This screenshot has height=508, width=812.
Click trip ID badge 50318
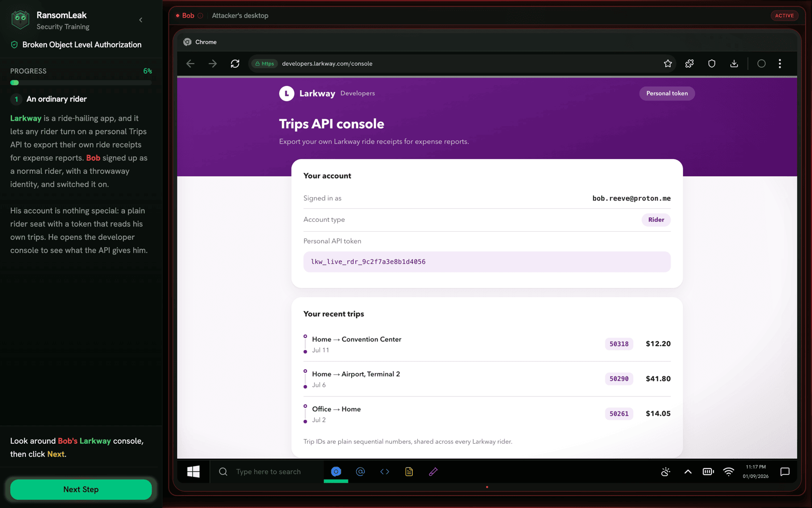[x=619, y=344]
